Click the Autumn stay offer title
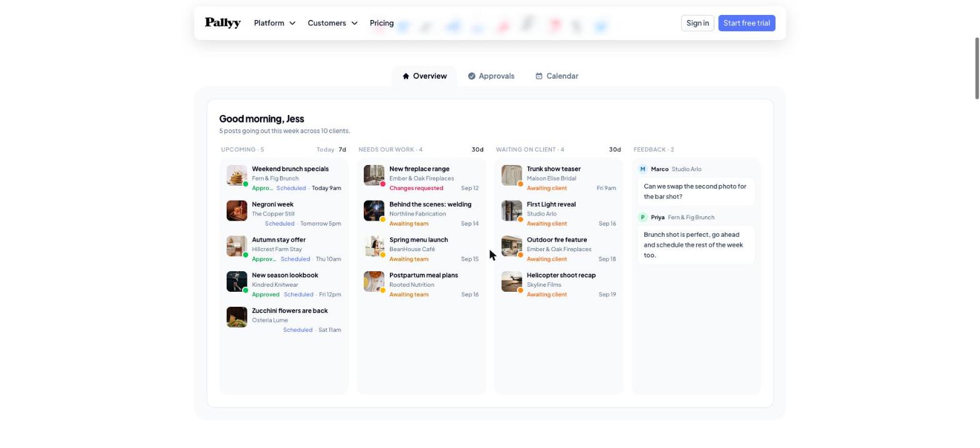 tap(279, 241)
